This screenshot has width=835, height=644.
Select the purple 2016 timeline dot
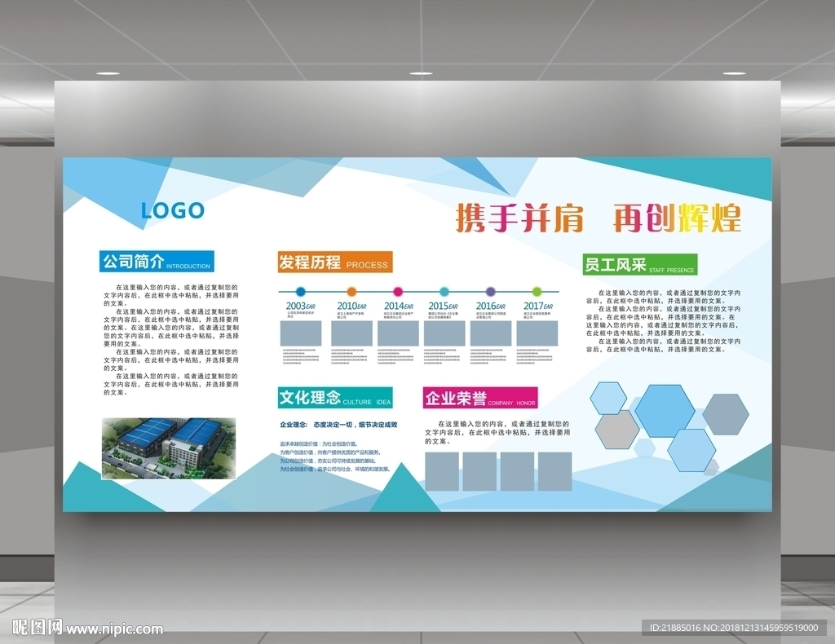coord(490,292)
